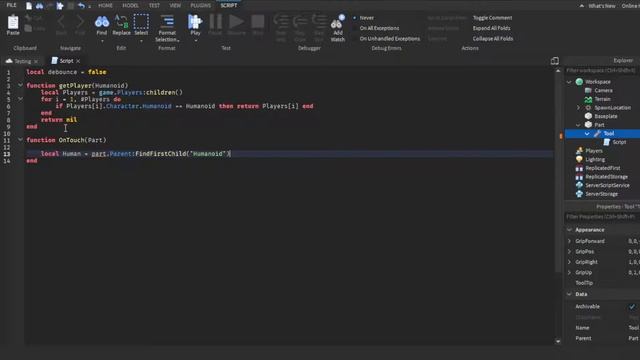This screenshot has width=640, height=360.
Task: Click the Lighting bulb icon
Action: [x=579, y=159]
